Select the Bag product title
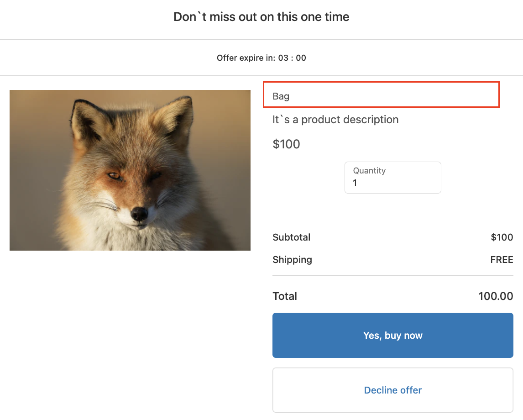Image resolution: width=523 pixels, height=420 pixels. click(281, 96)
